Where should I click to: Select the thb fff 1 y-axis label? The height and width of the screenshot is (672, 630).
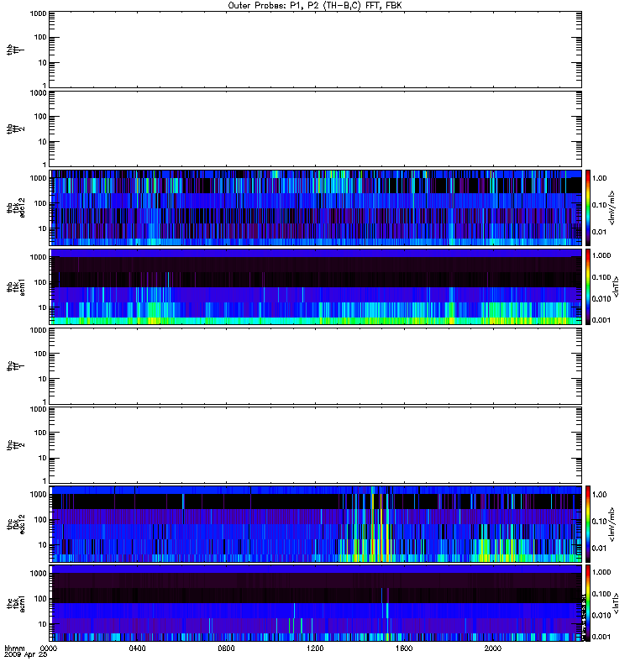pos(15,50)
